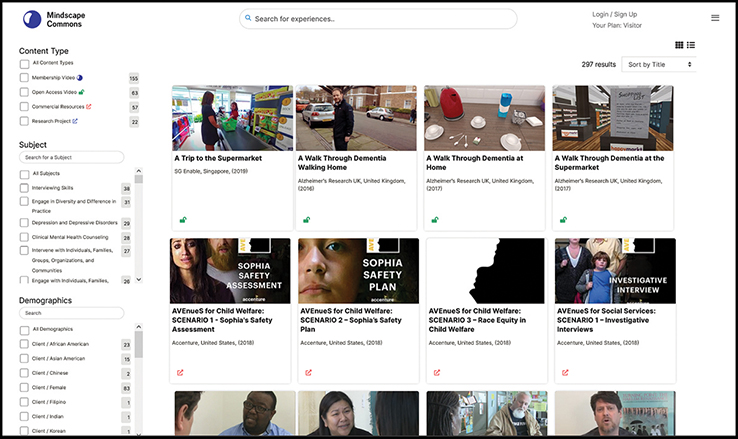Screen dimensions: 738x439
Task: Click open-access lock icon on A Trip to the Supermarket
Action: click(183, 220)
